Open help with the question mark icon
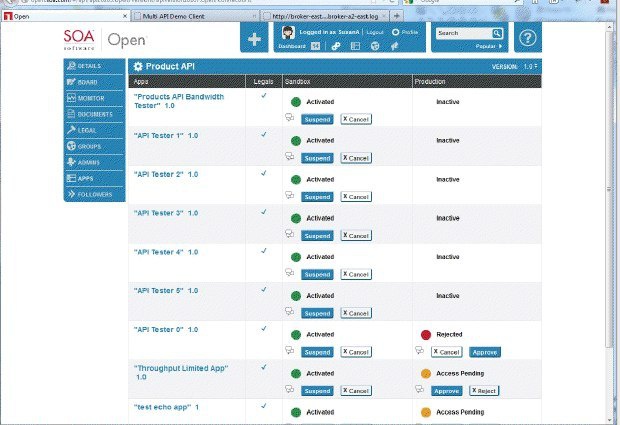The width and height of the screenshot is (620, 425). 527,38
